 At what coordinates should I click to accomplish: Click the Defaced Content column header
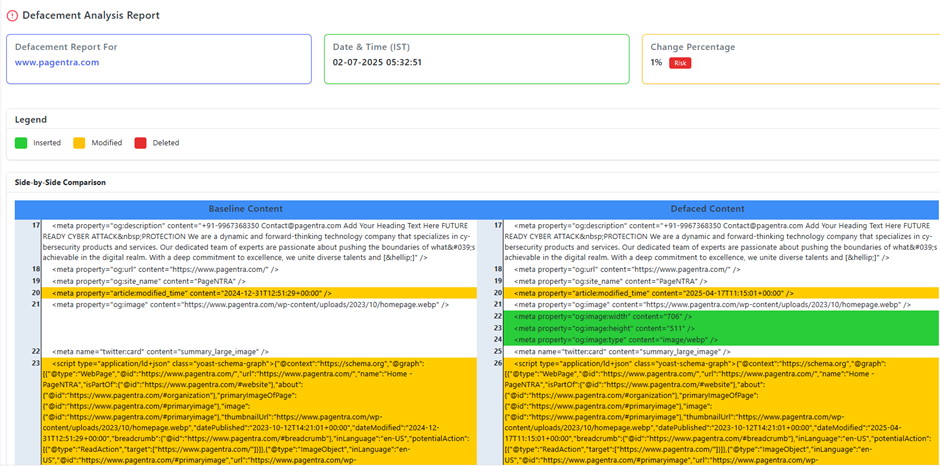707,209
